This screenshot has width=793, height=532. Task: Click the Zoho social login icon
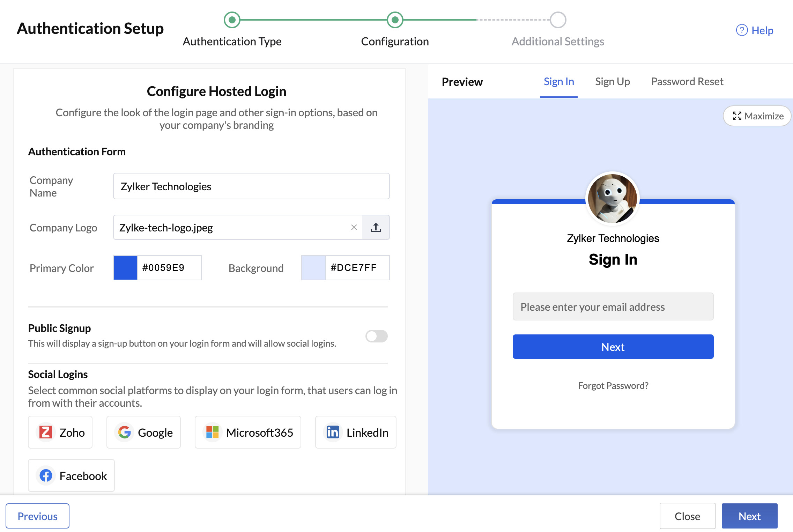coord(47,432)
